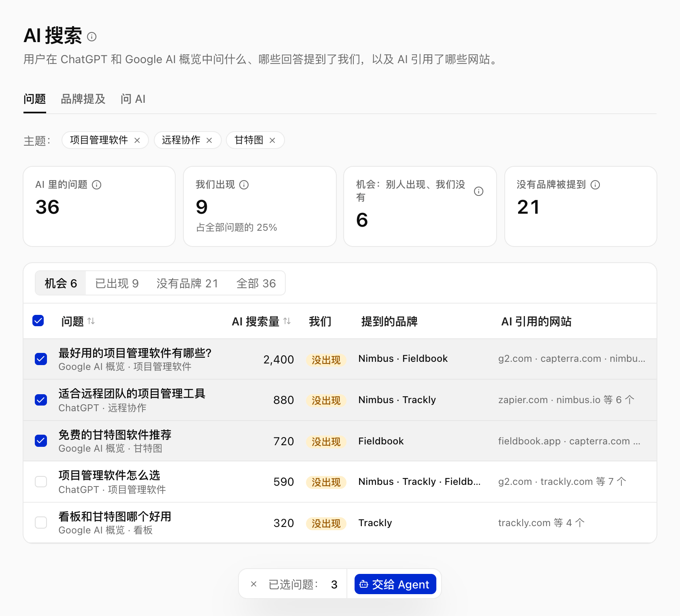The width and height of the screenshot is (680, 616).
Task: Click zapier.com · nimbus.io 等 6 个 cell
Action: (566, 400)
